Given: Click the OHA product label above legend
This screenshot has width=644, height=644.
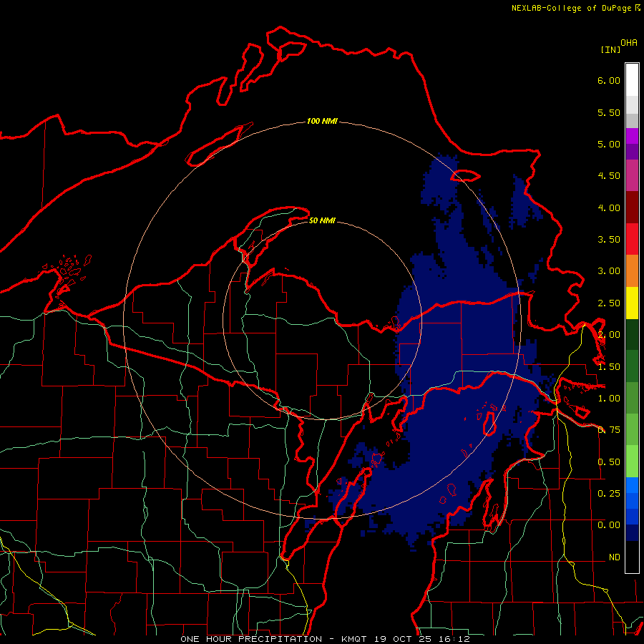Looking at the screenshot, I should click(x=629, y=43).
